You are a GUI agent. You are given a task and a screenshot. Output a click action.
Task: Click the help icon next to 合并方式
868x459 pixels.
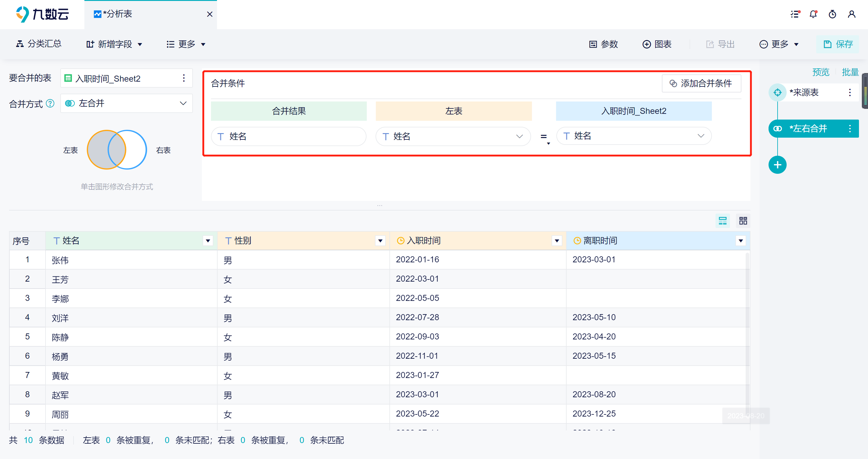(50, 103)
